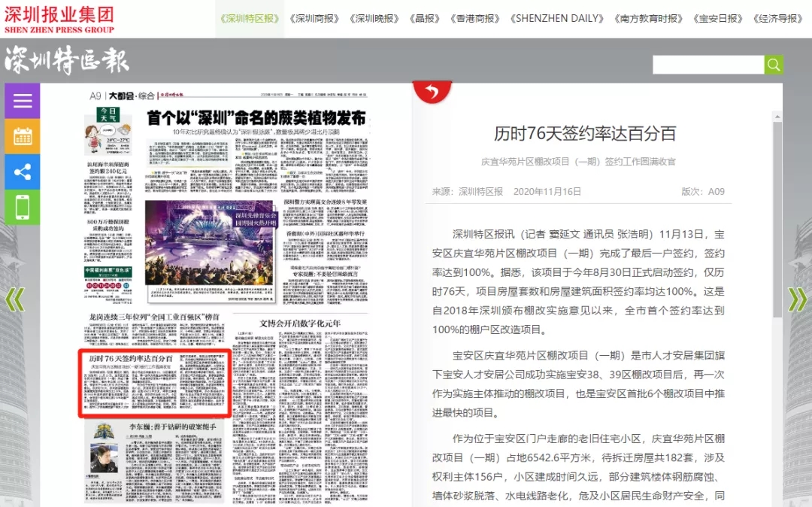Click the date 2020年11月16日
812x507 pixels.
(547, 192)
